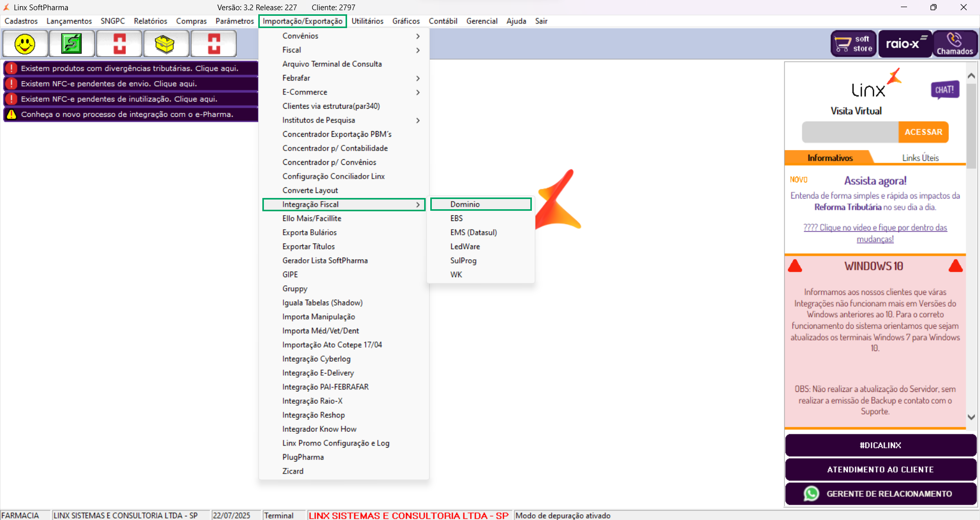The height and width of the screenshot is (520, 980).
Task: Switch to the Links Úteis tab
Action: click(x=920, y=158)
